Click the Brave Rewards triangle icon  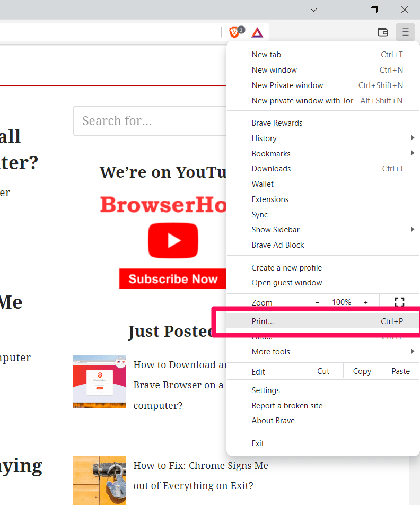coord(257,32)
